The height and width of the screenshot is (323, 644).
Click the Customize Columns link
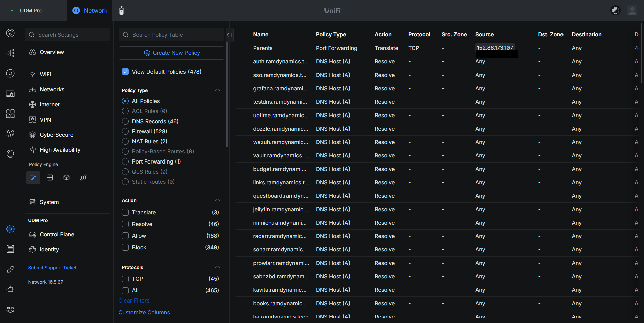[144, 312]
